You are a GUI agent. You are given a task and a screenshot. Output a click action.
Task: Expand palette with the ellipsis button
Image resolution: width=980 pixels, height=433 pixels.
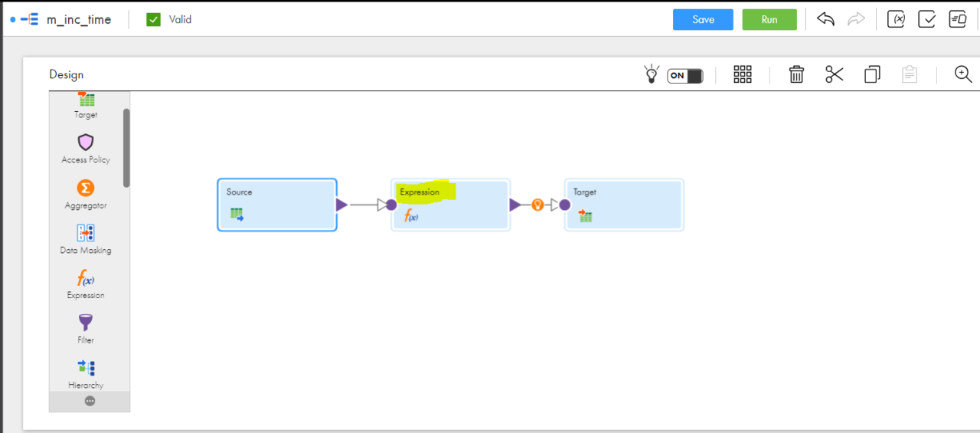(x=90, y=401)
